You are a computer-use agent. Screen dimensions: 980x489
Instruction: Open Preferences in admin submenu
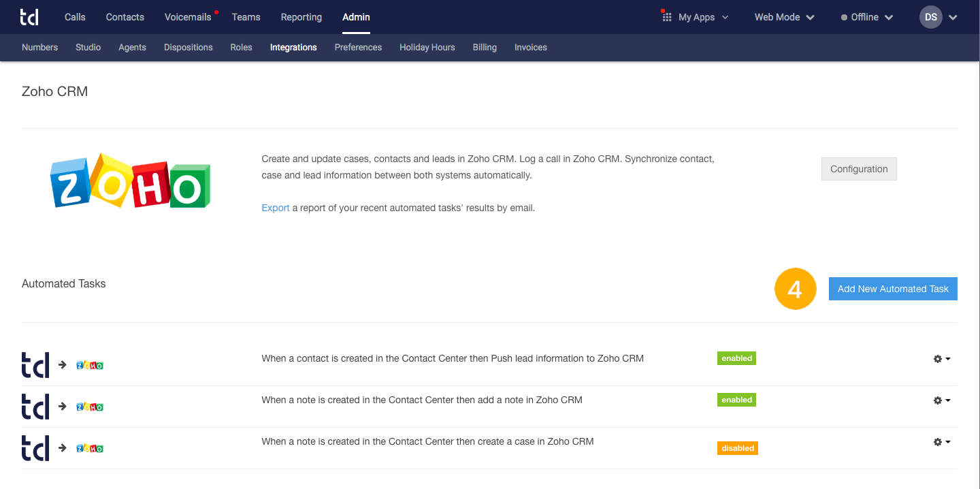[358, 48]
